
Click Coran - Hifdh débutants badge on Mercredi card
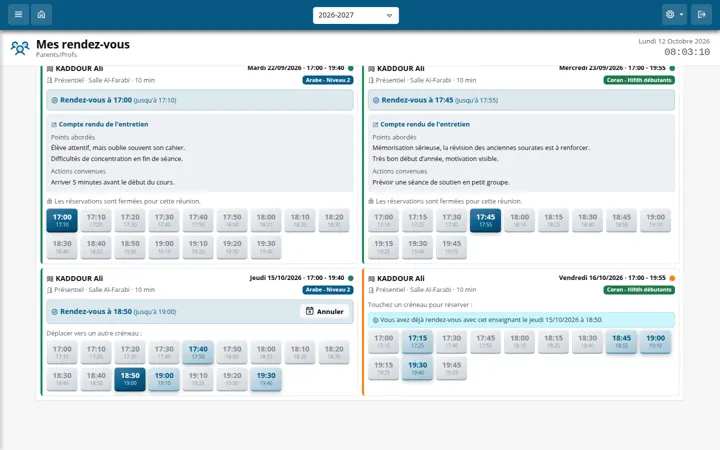pyautogui.click(x=639, y=80)
